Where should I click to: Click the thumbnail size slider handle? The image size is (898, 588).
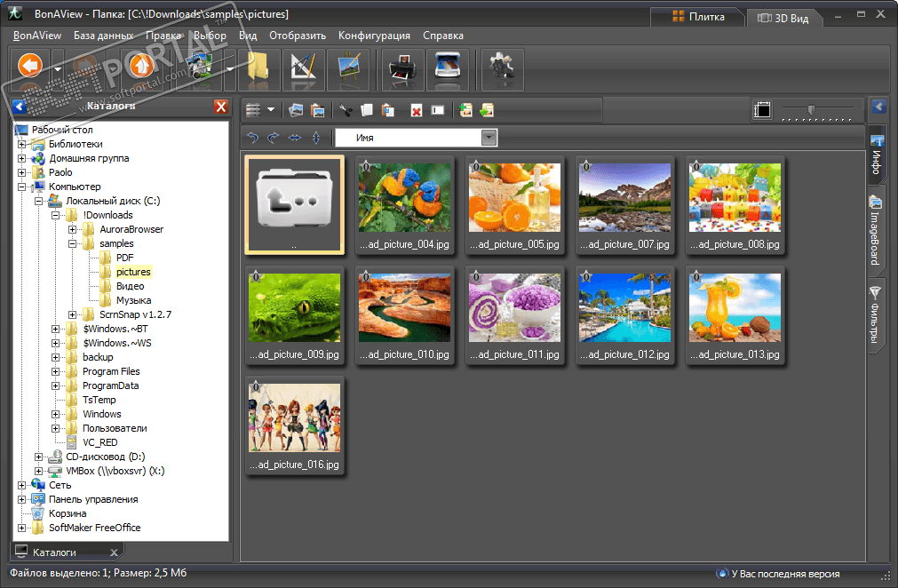coord(810,110)
